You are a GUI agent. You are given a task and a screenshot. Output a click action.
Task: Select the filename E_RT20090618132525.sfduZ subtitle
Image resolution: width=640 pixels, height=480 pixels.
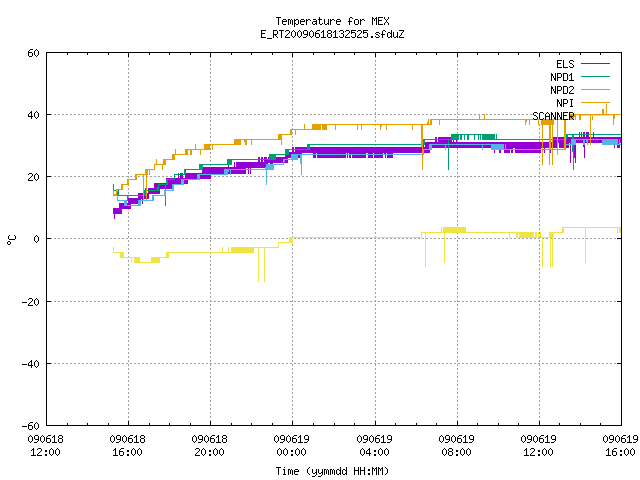click(x=332, y=34)
